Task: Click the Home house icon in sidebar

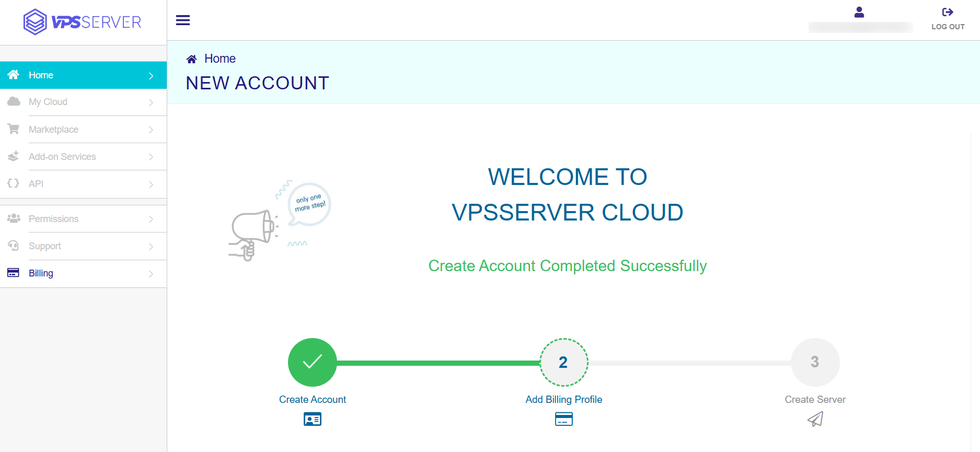Action: [14, 75]
